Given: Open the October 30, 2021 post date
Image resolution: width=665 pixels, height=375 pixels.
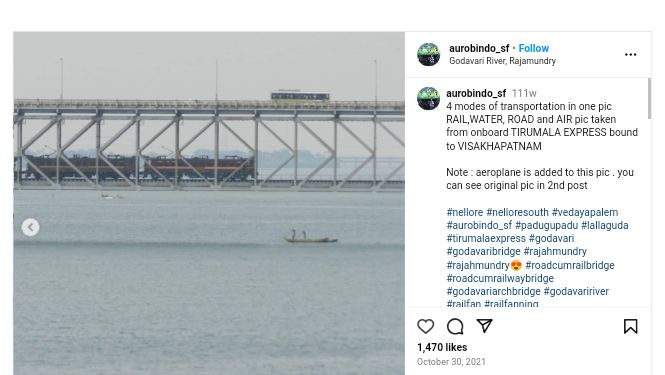Looking at the screenshot, I should [451, 362].
